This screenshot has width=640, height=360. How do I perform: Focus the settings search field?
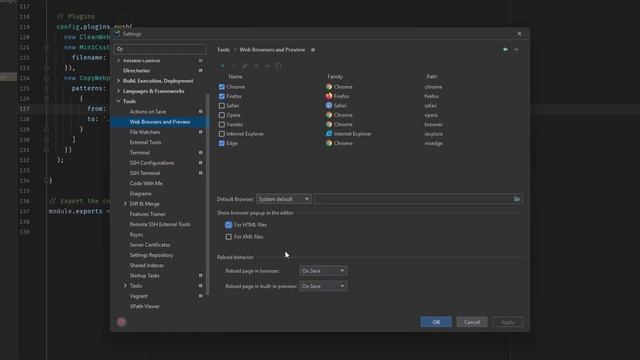click(160, 49)
